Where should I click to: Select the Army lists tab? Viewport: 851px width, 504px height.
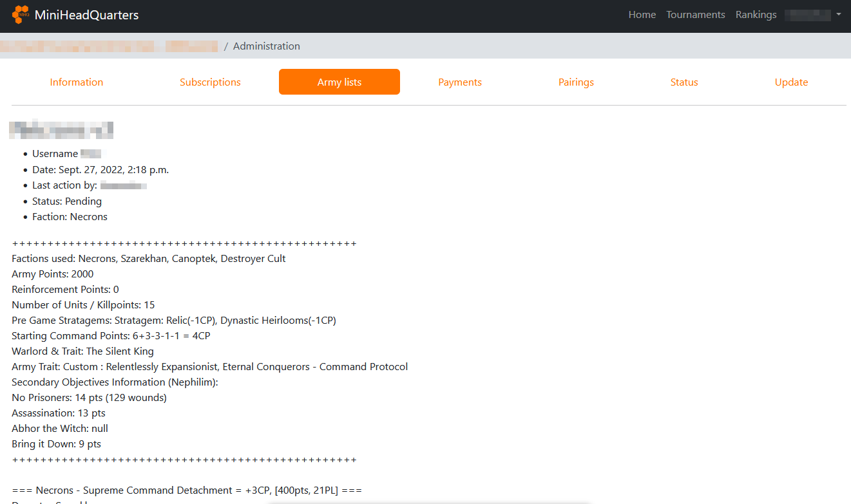(x=339, y=82)
